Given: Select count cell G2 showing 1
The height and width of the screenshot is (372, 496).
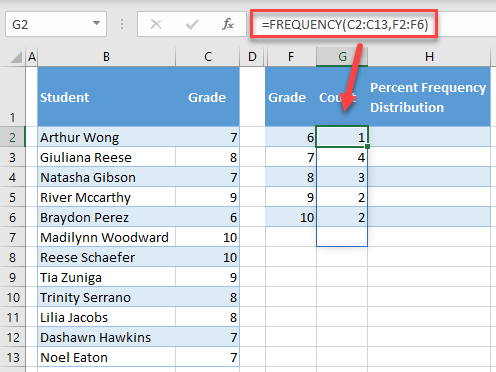Looking at the screenshot, I should 342,137.
